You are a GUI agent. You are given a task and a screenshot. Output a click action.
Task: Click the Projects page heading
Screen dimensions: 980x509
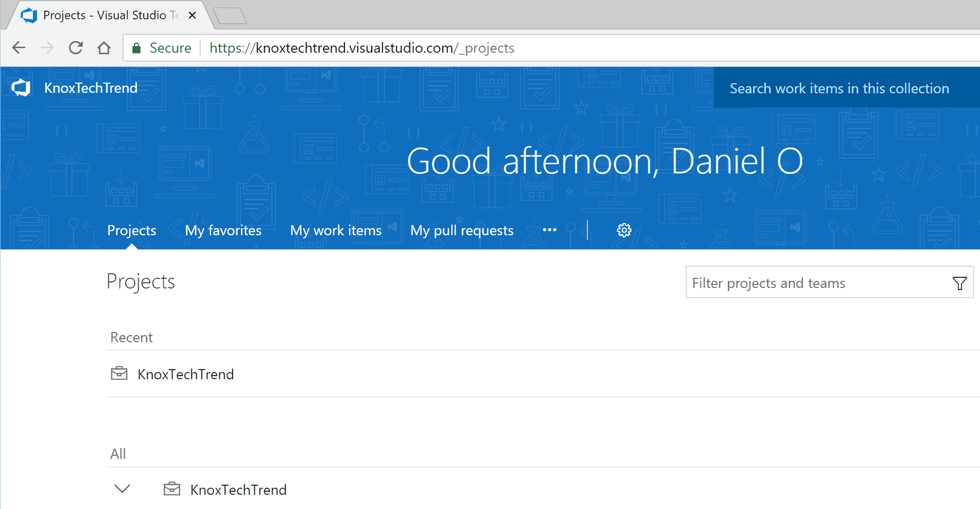click(141, 281)
